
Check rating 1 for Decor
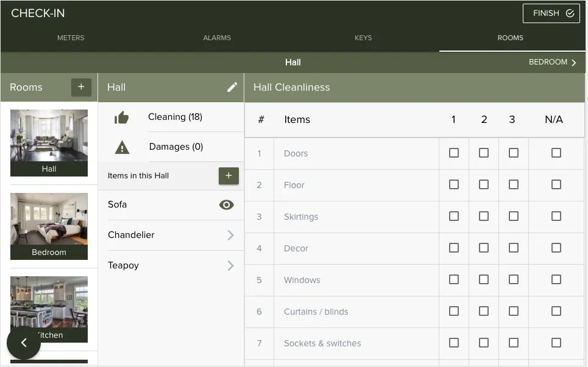tap(454, 248)
